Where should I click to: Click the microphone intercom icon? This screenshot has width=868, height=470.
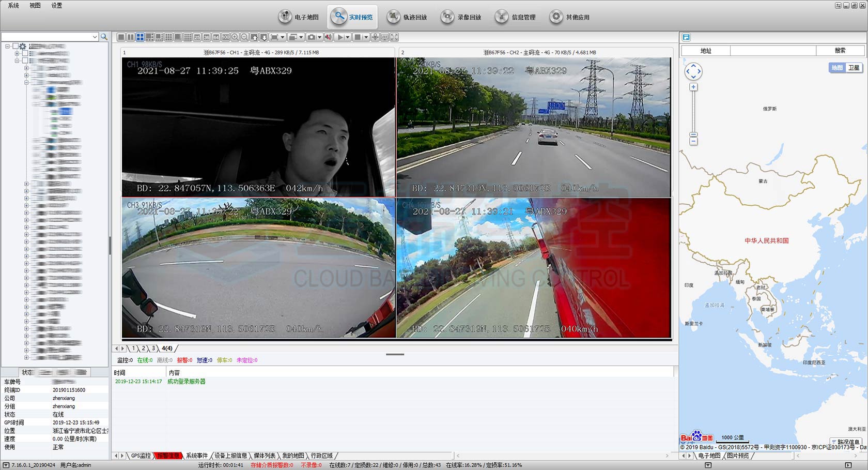click(x=375, y=37)
